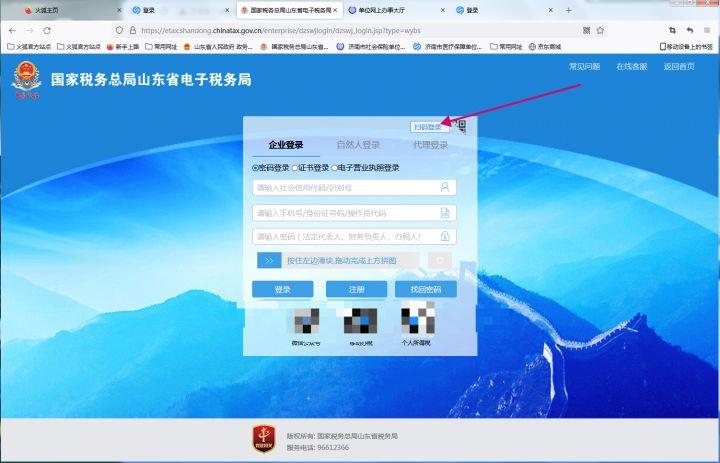The height and width of the screenshot is (463, 720).
Task: Select the 密码登录 radio option
Action: [x=255, y=168]
